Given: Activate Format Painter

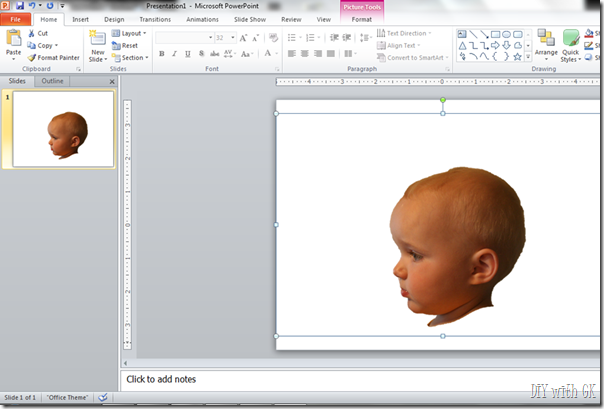Looking at the screenshot, I should tap(53, 58).
